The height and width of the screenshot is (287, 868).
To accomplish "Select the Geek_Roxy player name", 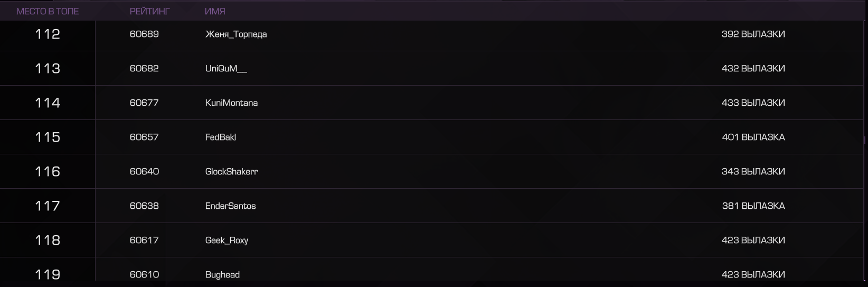I will tap(227, 240).
